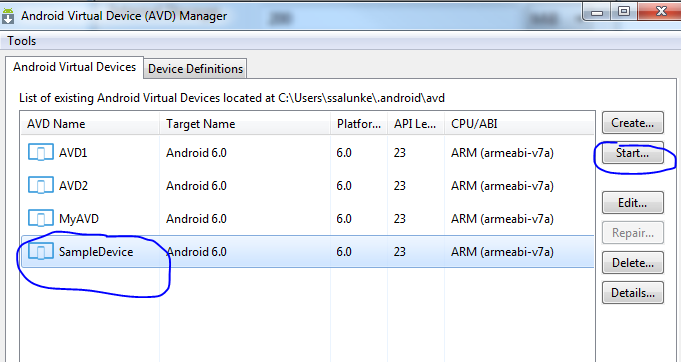Screen dimensions: 681x362
Task: Select the AVD2 row name
Action: point(73,186)
